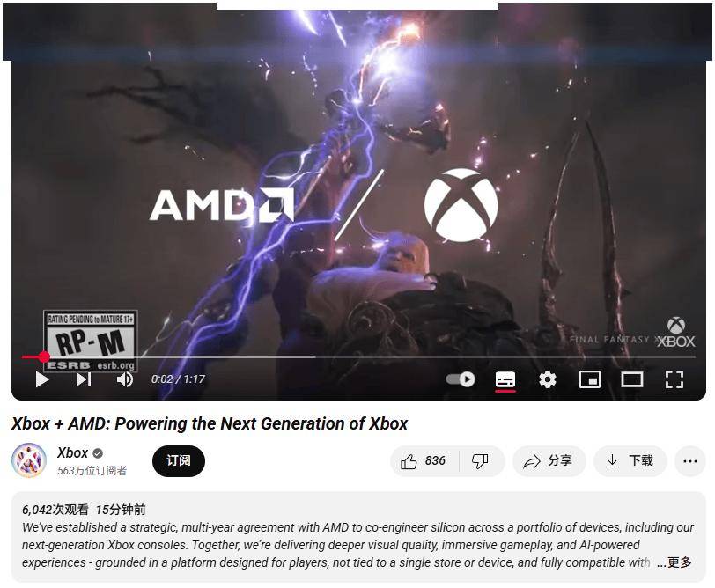Subscribe using the 订阅 button

178,461
